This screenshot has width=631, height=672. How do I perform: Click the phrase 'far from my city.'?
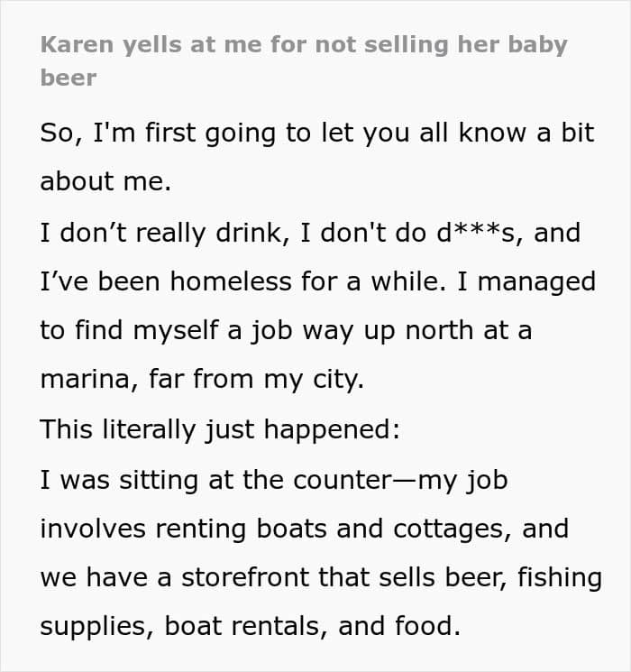256,381
